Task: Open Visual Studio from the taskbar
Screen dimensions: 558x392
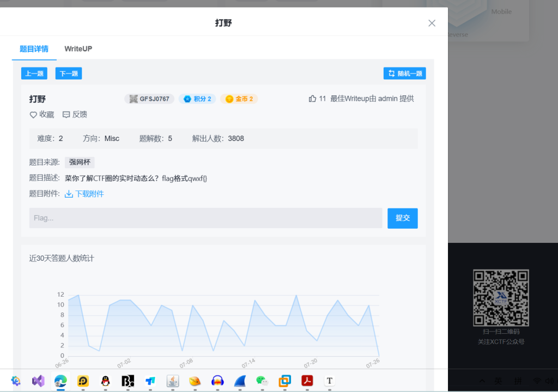Action: (38, 381)
